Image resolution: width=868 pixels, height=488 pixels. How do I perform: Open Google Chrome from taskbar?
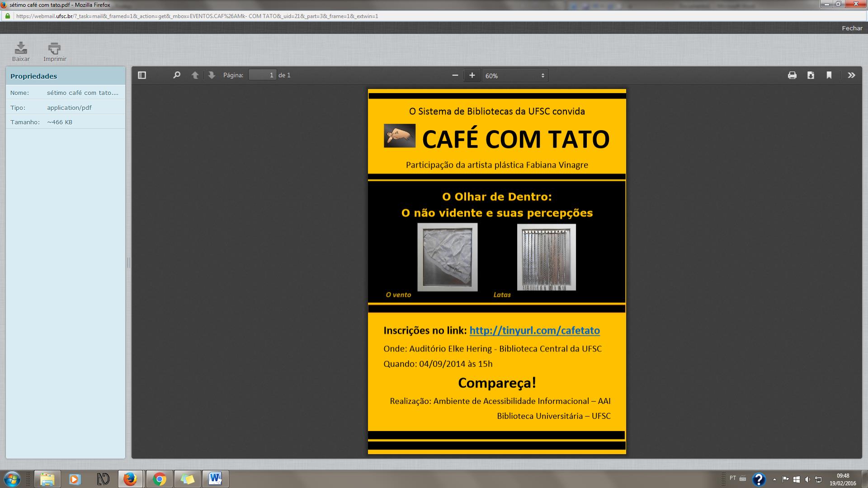tap(159, 479)
